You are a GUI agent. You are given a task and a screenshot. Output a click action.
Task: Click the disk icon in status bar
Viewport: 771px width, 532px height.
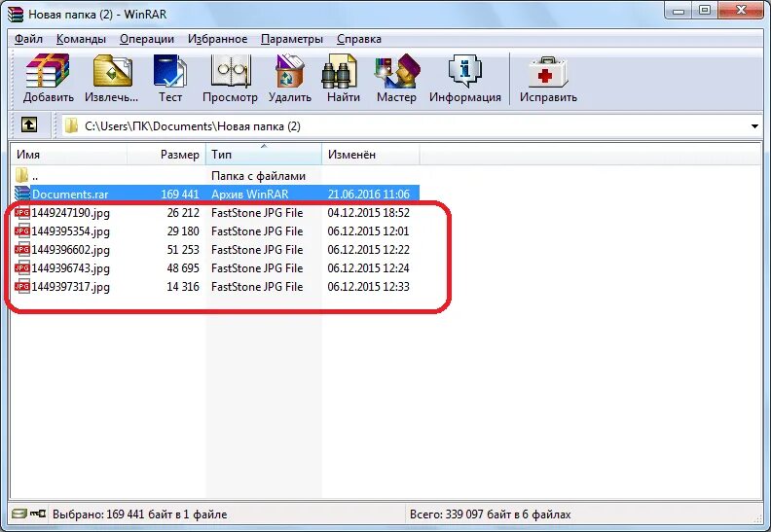(19, 514)
